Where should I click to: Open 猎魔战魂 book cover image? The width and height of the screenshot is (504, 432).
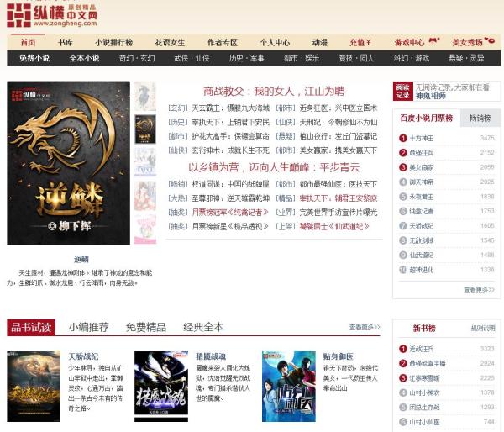161,387
